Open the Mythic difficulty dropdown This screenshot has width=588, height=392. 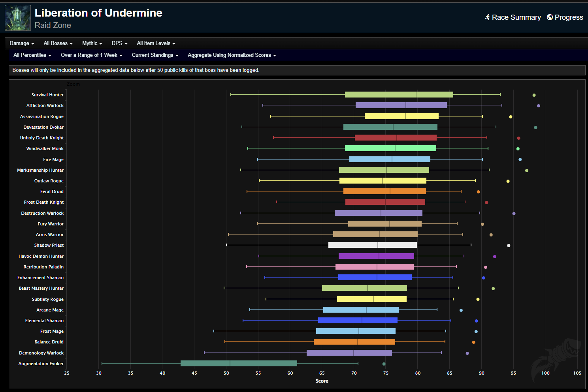pos(92,43)
